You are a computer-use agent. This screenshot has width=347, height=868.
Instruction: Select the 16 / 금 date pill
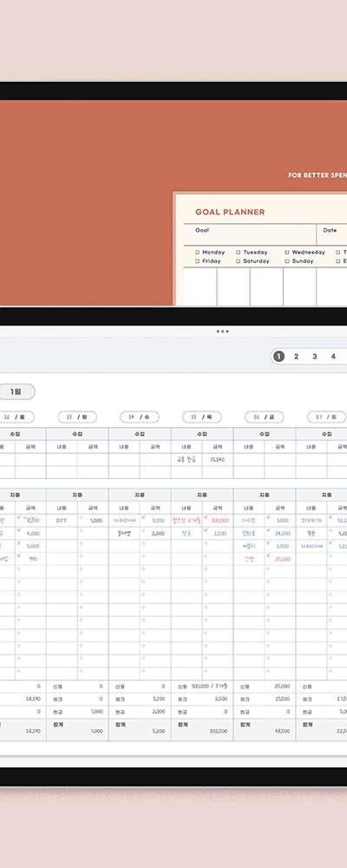pyautogui.click(x=265, y=417)
